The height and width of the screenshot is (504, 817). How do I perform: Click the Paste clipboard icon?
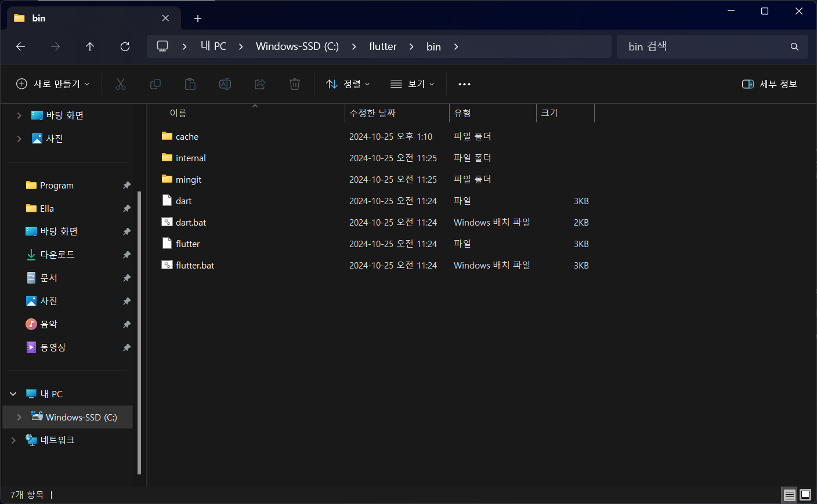190,84
